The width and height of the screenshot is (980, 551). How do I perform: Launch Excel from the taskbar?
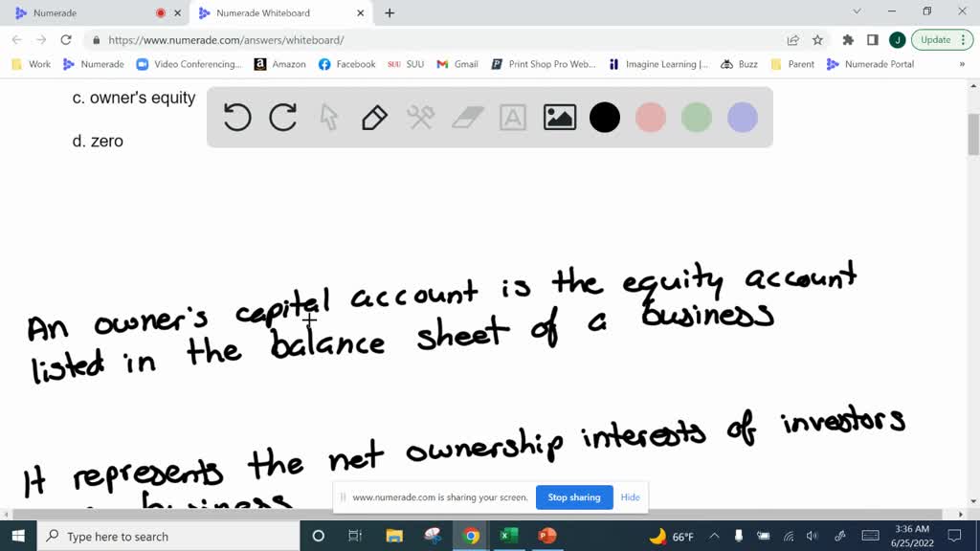pos(508,537)
